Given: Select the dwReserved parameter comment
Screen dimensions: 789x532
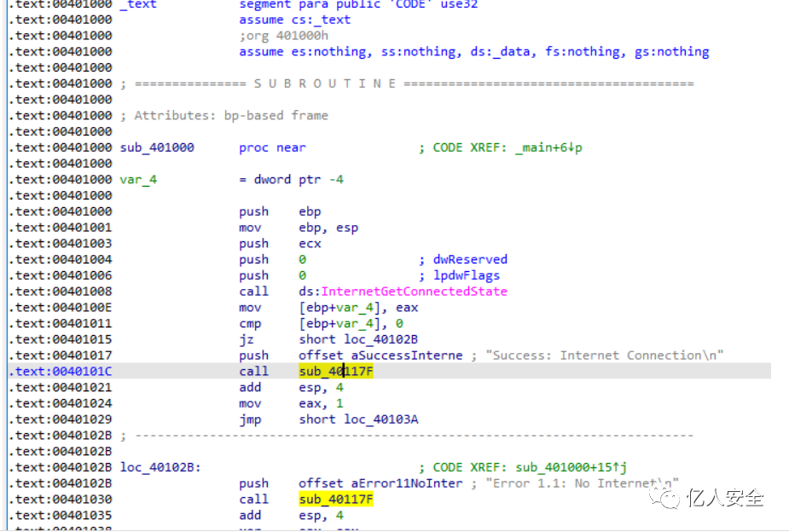Looking at the screenshot, I should pos(470,259).
